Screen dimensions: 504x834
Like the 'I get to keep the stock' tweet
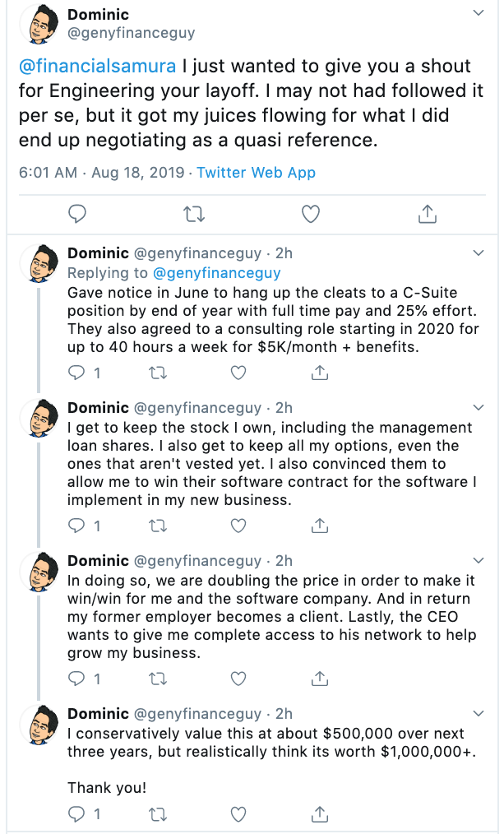tap(238, 524)
